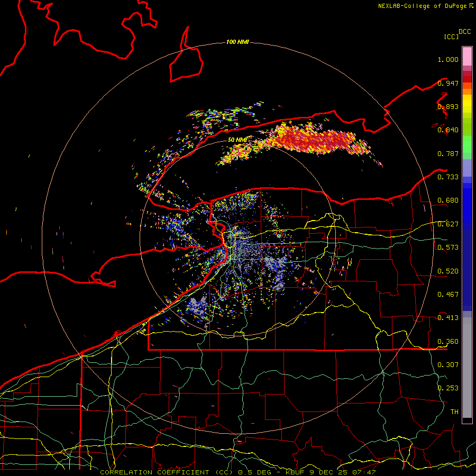
Task: Click the light green segment of the color bar
Action: coord(467,144)
